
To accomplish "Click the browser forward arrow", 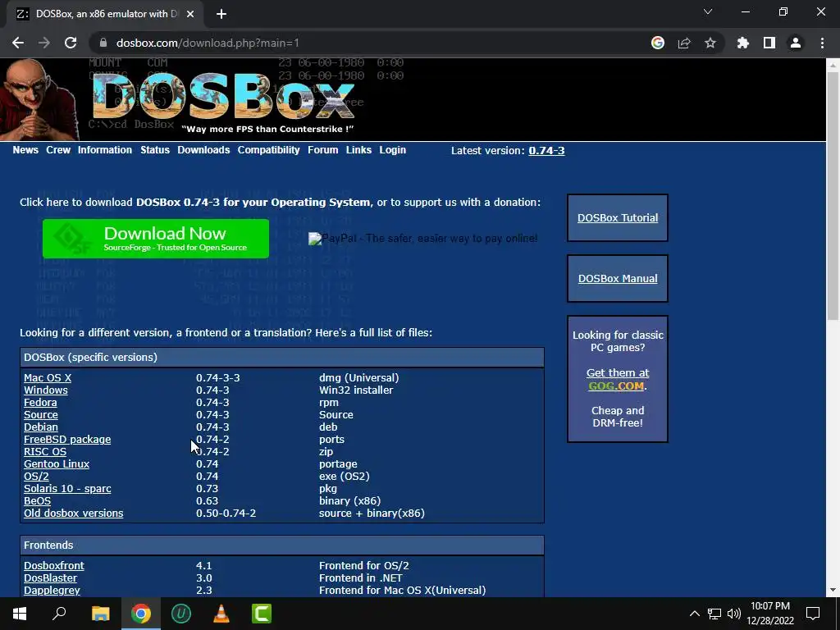I will coord(44,43).
